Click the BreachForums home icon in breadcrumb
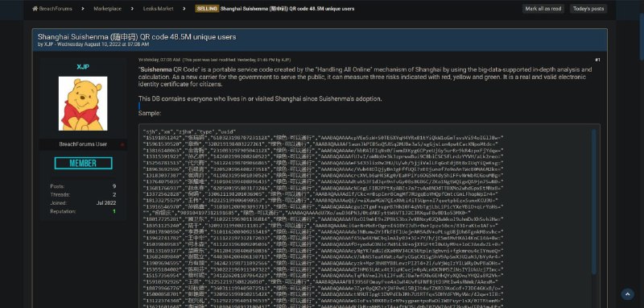The width and height of the screenshot is (644, 308). 35,9
